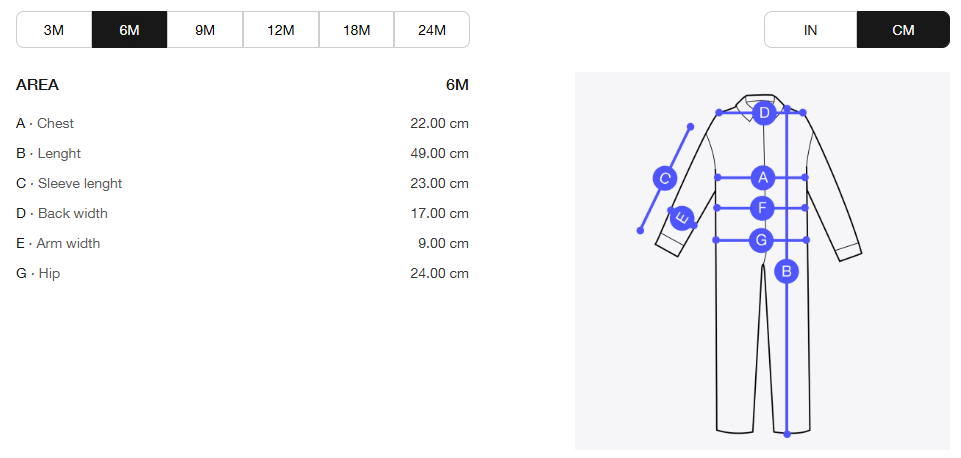Select CM unit toggle
The image size is (961, 458).
(x=903, y=29)
